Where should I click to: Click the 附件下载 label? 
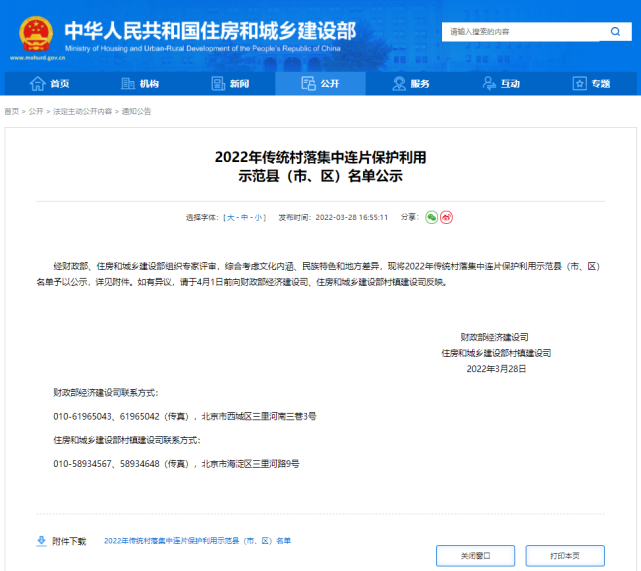[69, 542]
